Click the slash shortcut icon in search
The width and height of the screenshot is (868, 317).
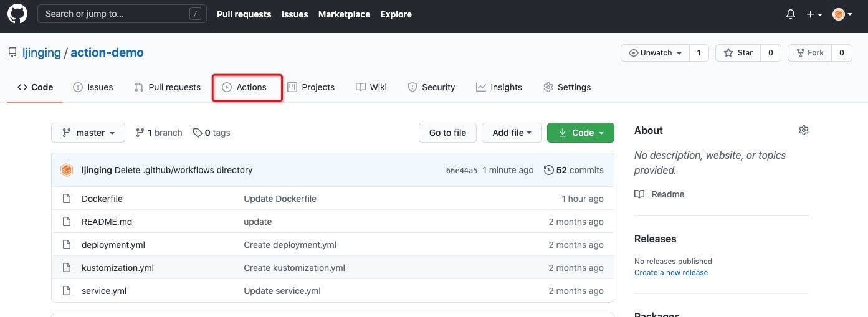196,14
